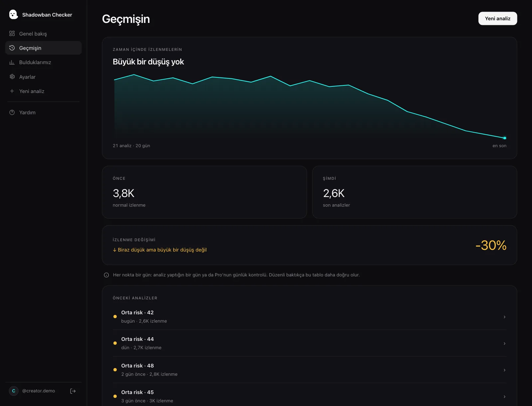This screenshot has height=406, width=532.
Task: Click the Ayarlar gear icon
Action: (x=12, y=77)
